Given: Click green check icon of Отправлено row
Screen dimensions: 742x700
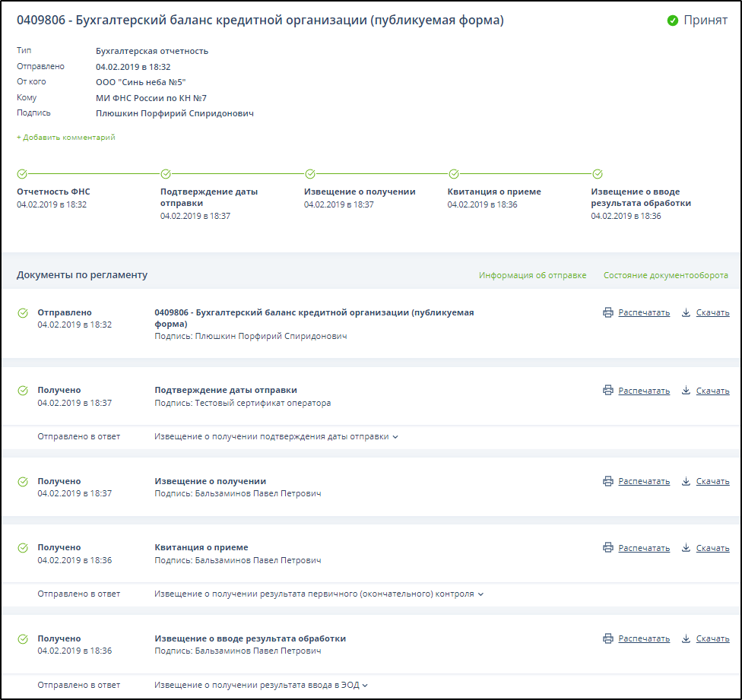Looking at the screenshot, I should (x=23, y=312).
